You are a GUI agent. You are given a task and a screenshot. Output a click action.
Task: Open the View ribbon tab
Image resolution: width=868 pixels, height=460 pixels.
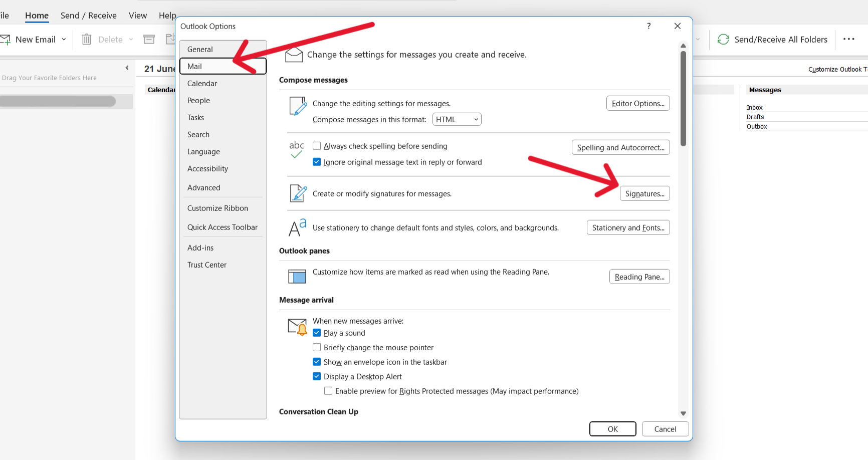[138, 16]
